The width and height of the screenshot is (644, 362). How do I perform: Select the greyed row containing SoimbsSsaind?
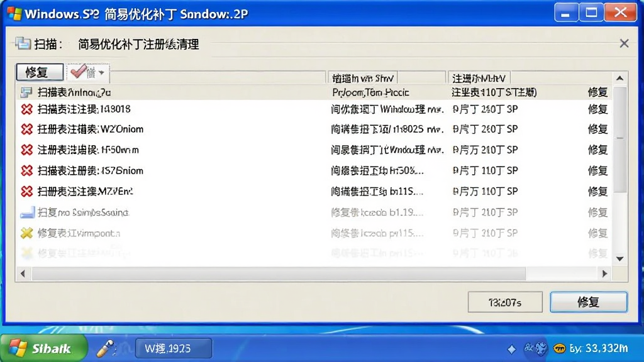[314, 212]
